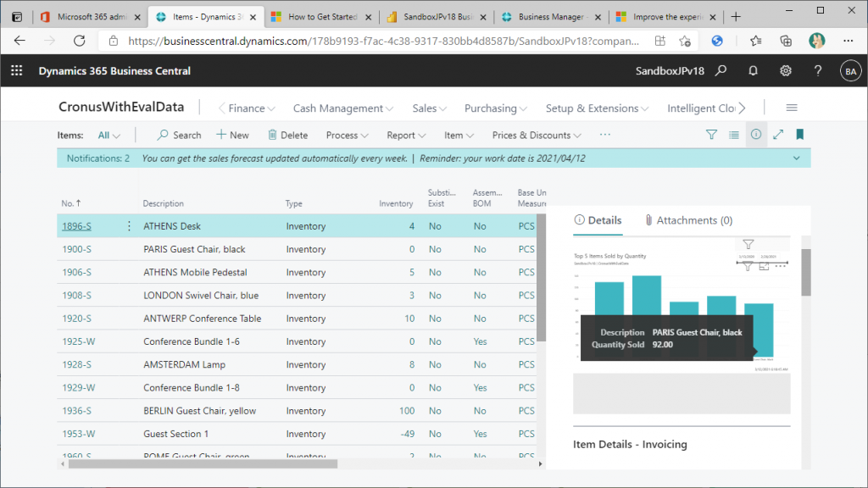
Task: Open browser favorites star icon
Action: click(755, 41)
